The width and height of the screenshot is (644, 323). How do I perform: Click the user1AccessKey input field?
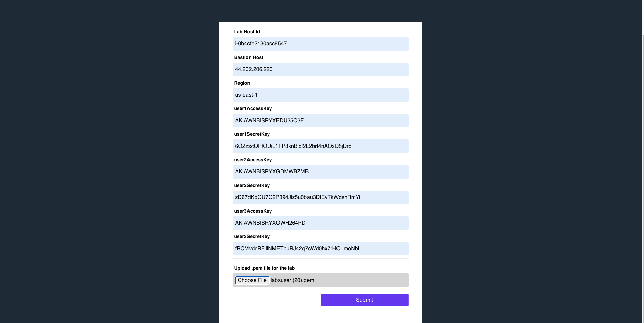(x=320, y=120)
